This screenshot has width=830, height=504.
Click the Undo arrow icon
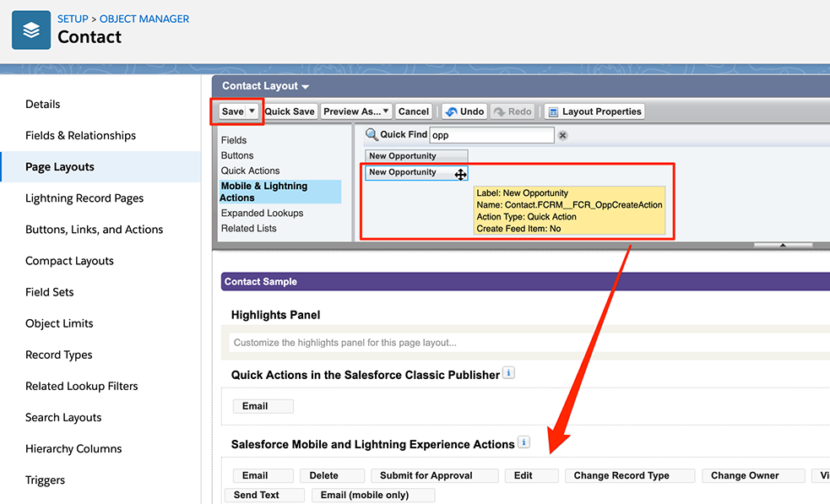[452, 111]
